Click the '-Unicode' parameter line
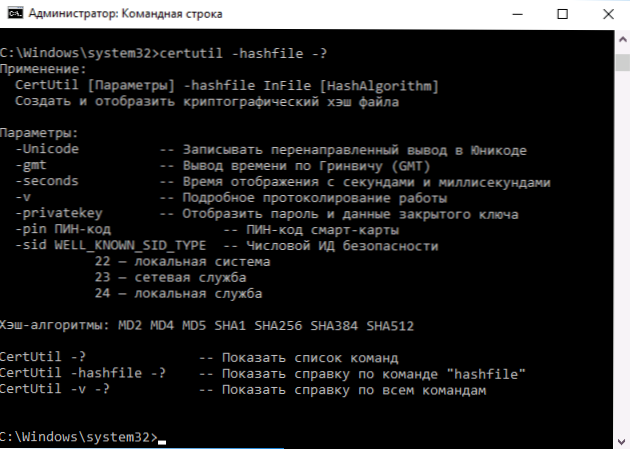630x449 pixels. point(271,149)
